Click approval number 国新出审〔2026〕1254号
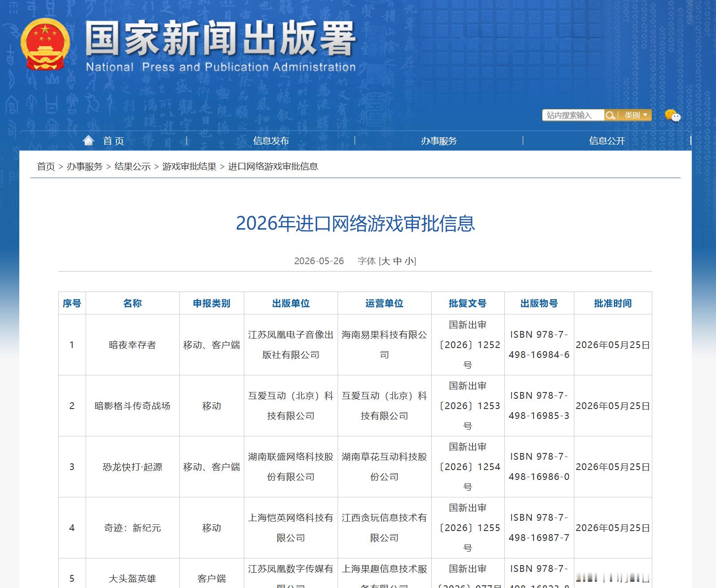 (x=468, y=467)
